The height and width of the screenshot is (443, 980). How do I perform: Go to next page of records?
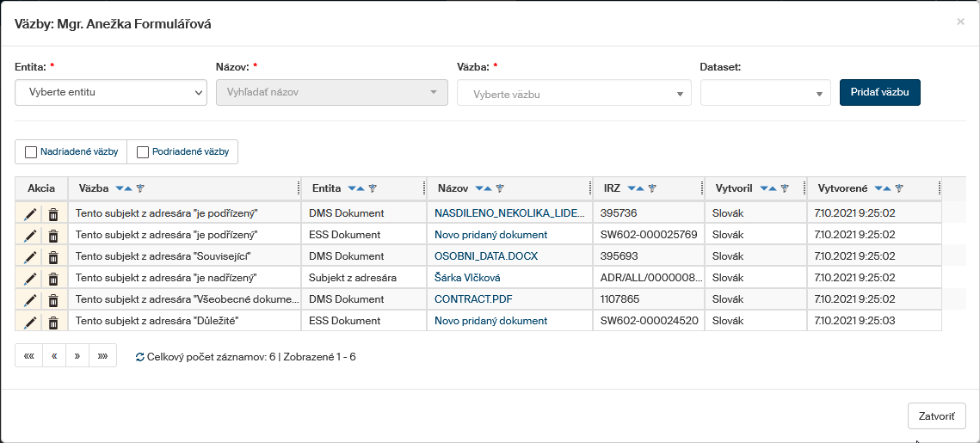point(77,355)
